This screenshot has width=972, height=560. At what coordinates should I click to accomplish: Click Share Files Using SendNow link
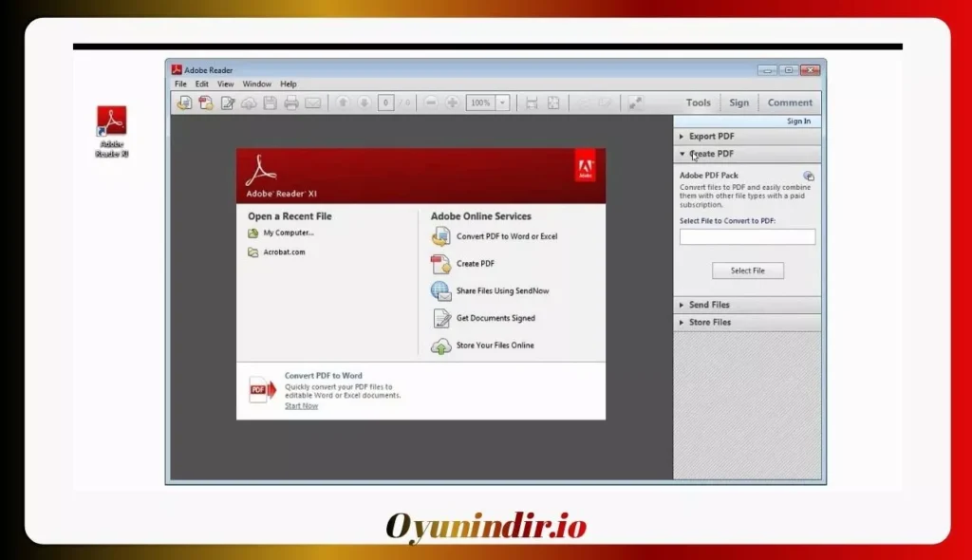coord(502,290)
